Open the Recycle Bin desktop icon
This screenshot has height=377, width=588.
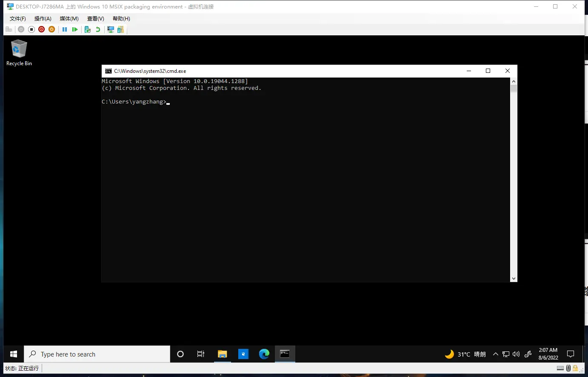[x=19, y=53]
